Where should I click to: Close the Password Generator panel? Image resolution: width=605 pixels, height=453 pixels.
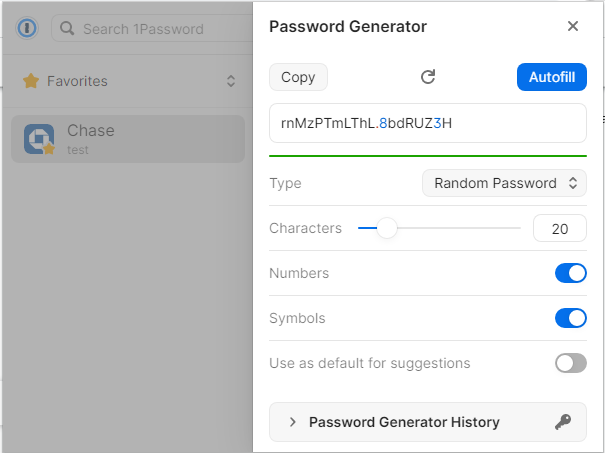573,26
